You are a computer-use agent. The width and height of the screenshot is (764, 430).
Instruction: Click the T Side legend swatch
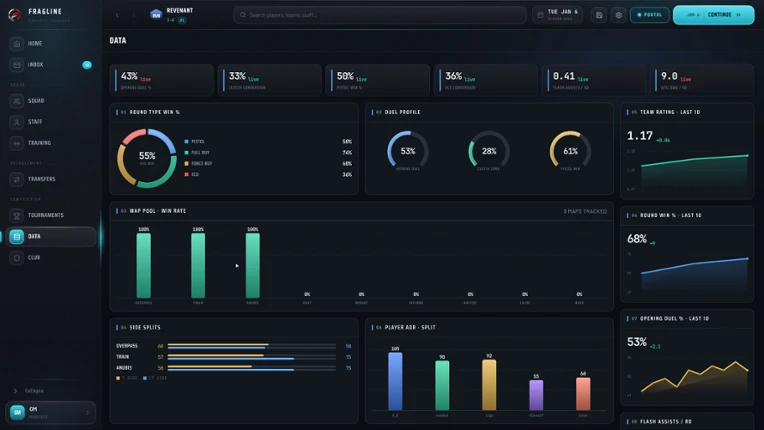pos(118,378)
